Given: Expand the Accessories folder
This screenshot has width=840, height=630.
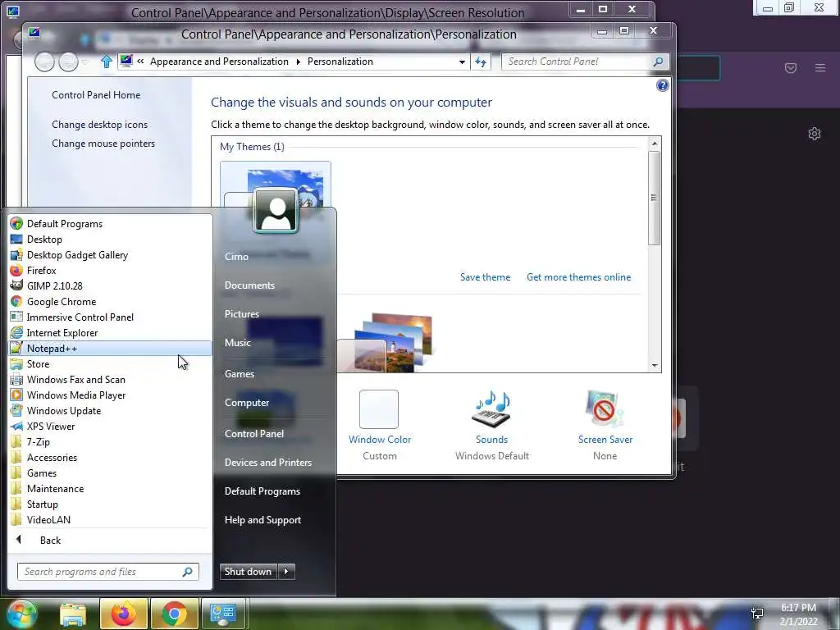Looking at the screenshot, I should coord(52,457).
